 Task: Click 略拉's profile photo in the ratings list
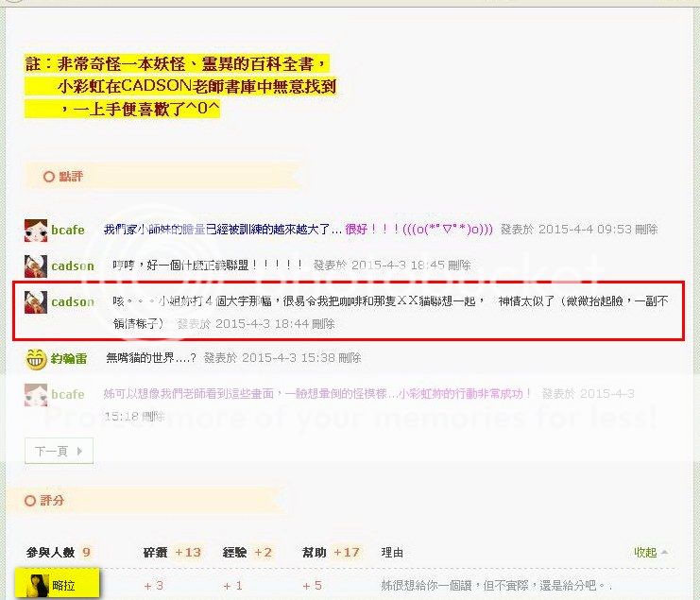30,586
